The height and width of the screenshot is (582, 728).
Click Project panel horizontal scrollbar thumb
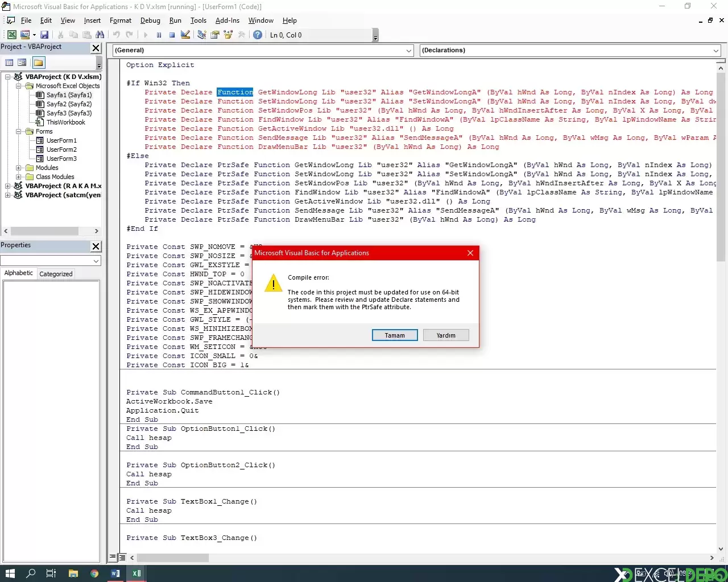(x=44, y=231)
